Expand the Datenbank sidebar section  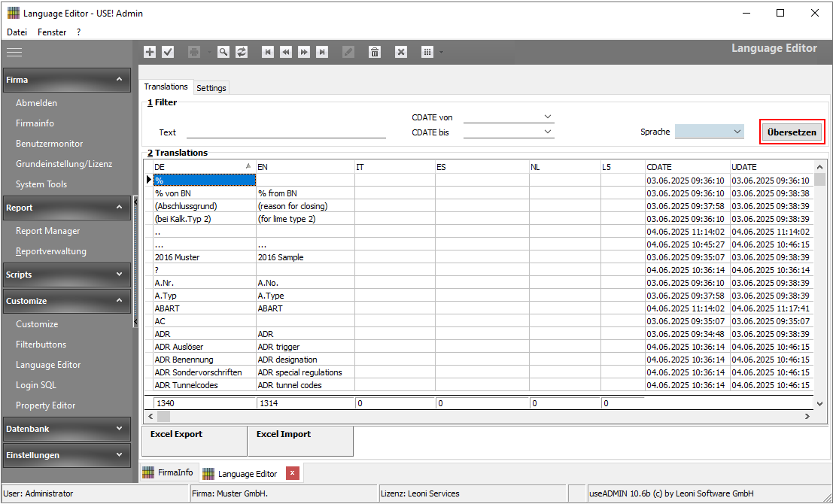click(x=119, y=429)
